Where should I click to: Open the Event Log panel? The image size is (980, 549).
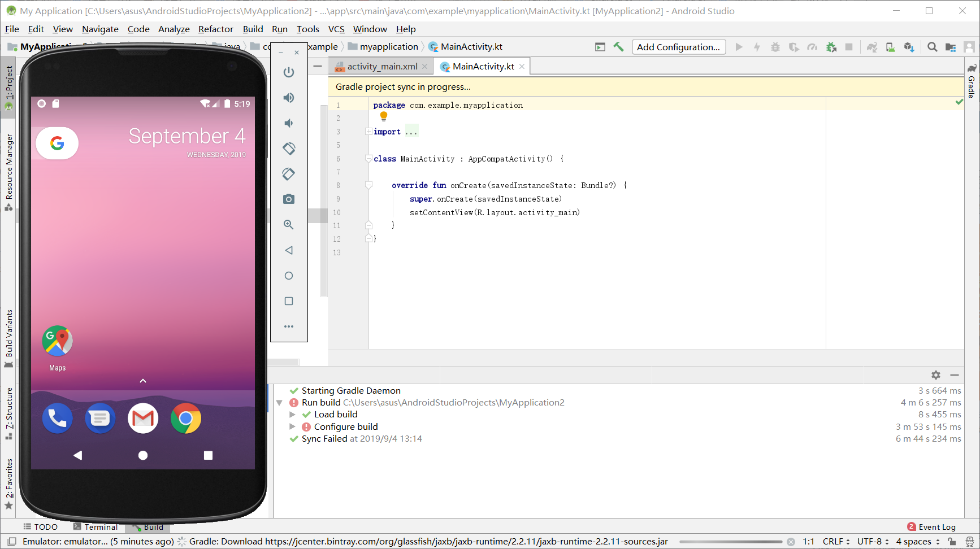click(x=931, y=527)
